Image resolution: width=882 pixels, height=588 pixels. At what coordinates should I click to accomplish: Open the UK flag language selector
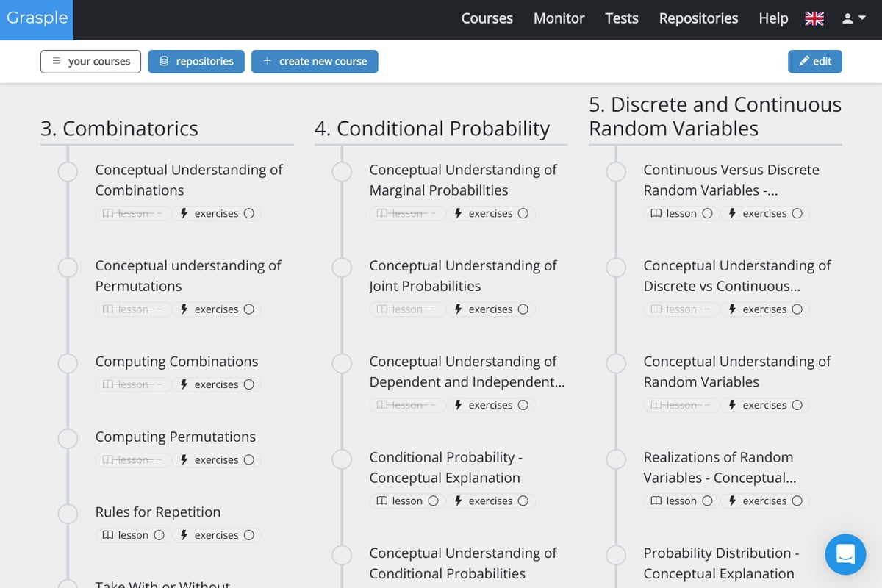tap(814, 19)
